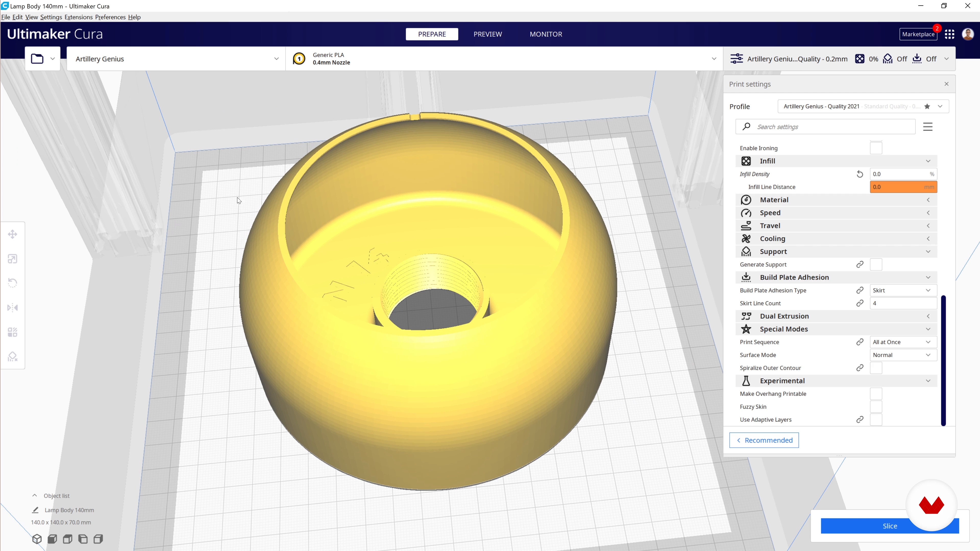Click link icon for Skirt Line Count
The height and width of the screenshot is (551, 980).
click(860, 304)
